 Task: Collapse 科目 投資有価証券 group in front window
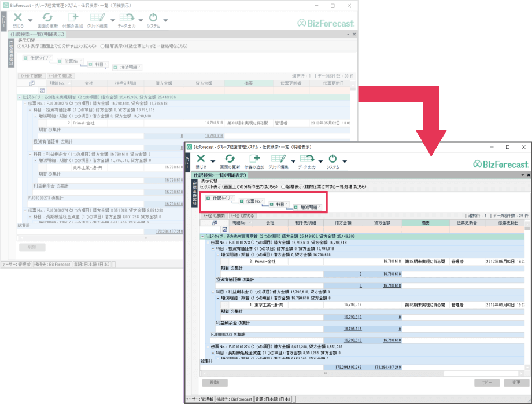tap(213, 249)
